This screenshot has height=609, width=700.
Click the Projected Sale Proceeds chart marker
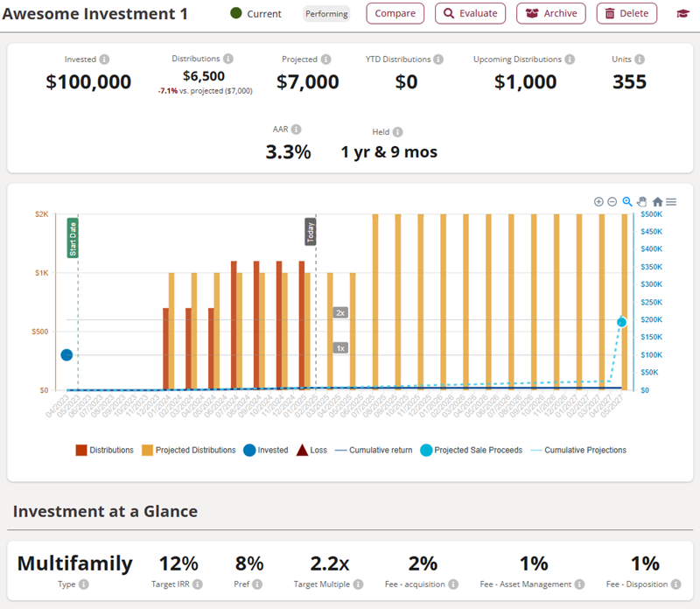click(x=622, y=322)
